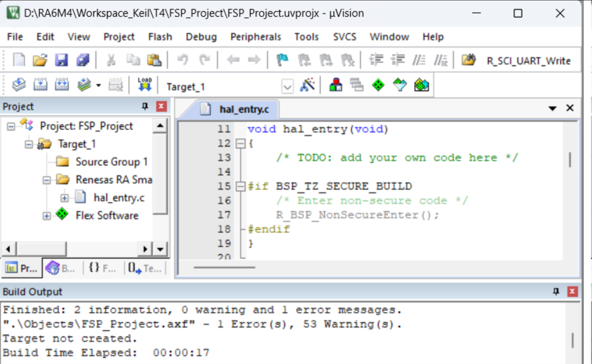Open the Flash menu
The height and width of the screenshot is (364, 592).
(160, 37)
